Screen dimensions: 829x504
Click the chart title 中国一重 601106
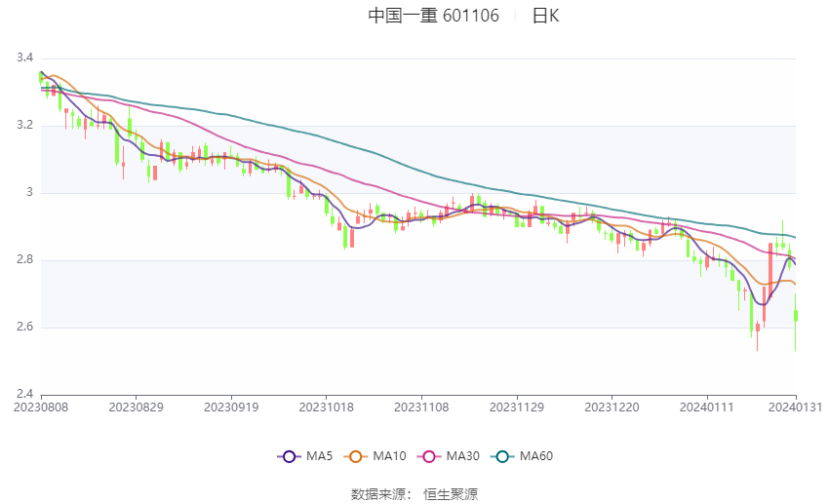434,16
